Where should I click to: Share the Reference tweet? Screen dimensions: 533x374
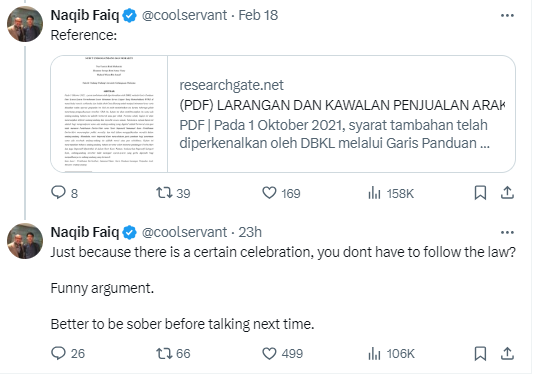[507, 193]
